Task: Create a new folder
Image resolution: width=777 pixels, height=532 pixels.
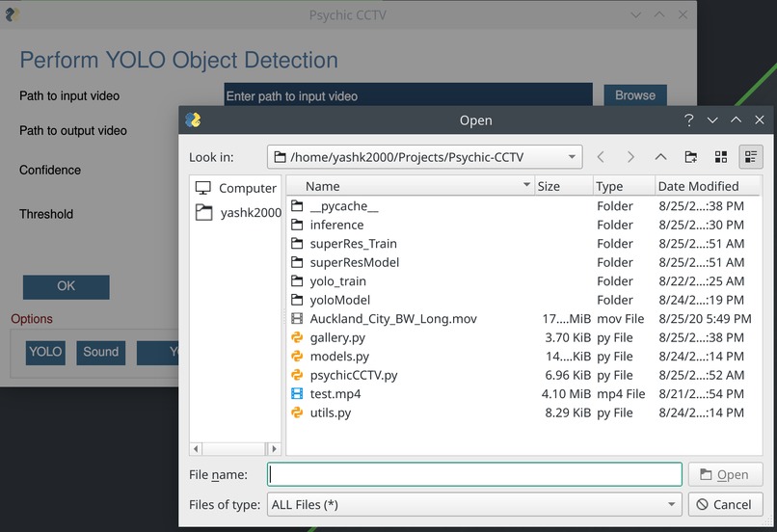Action: click(691, 157)
